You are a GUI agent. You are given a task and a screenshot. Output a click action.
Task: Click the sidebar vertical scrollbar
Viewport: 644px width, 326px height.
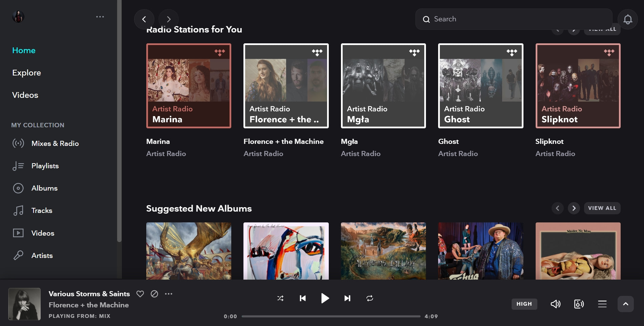tap(119, 121)
